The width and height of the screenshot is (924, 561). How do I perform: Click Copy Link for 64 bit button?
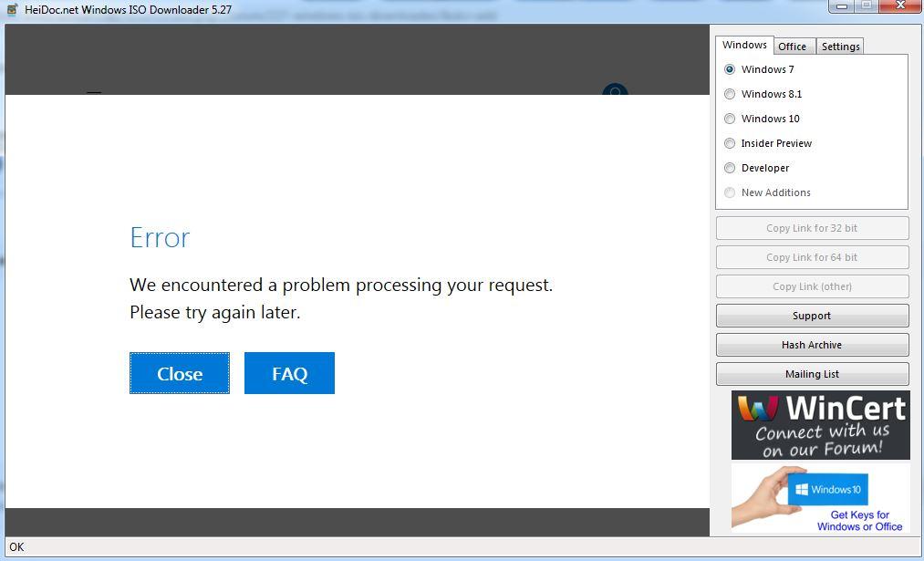point(812,257)
